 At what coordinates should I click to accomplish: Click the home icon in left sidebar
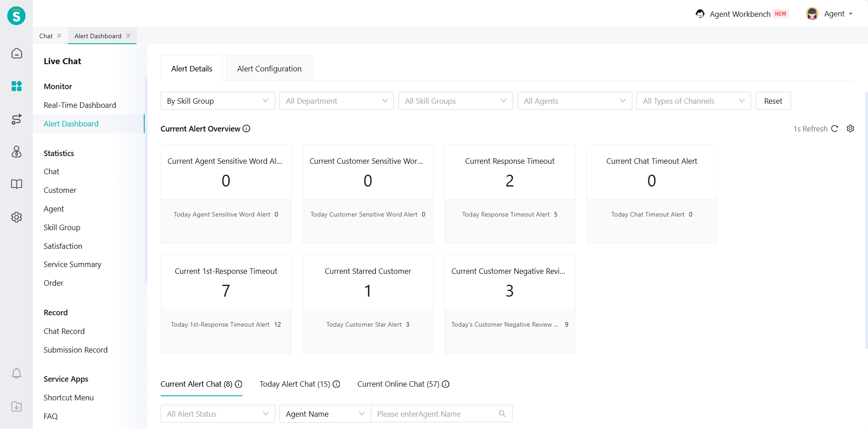[16, 54]
